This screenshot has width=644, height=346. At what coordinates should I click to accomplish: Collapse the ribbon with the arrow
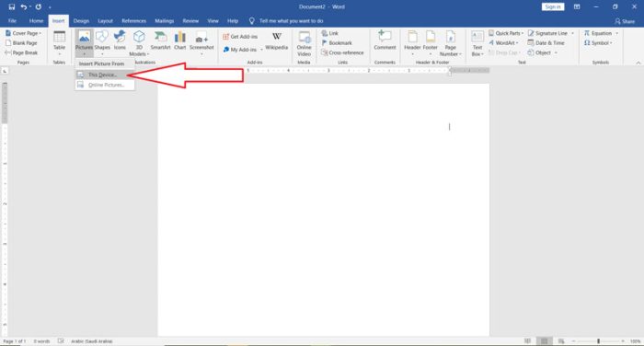638,63
